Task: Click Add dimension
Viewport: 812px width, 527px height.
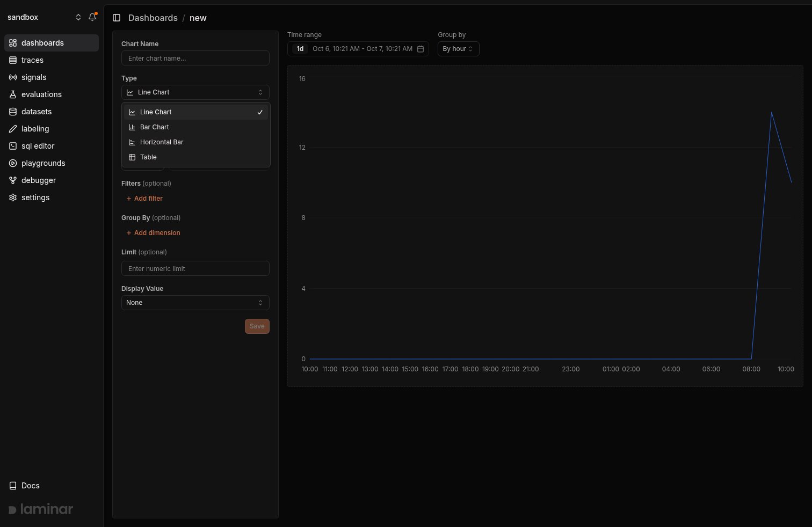Action: 153,233
